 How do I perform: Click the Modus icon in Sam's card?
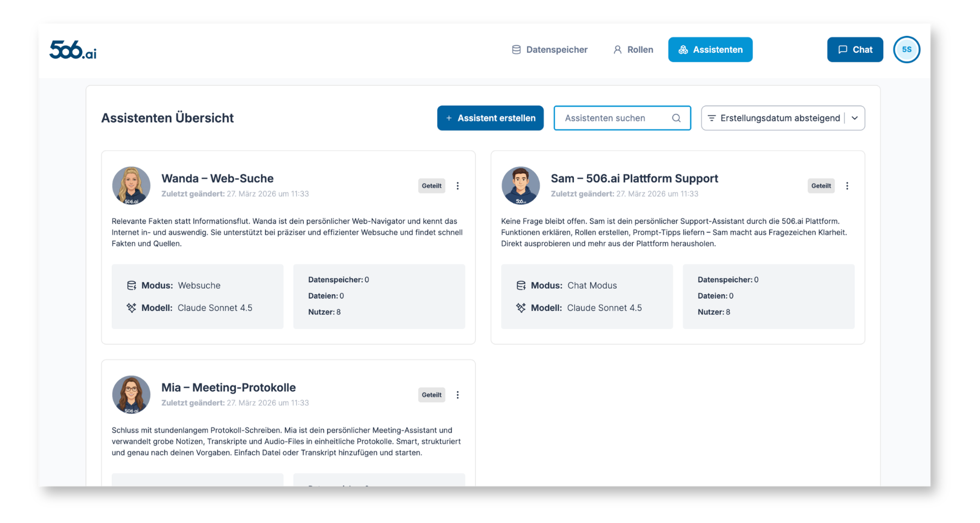tap(521, 285)
